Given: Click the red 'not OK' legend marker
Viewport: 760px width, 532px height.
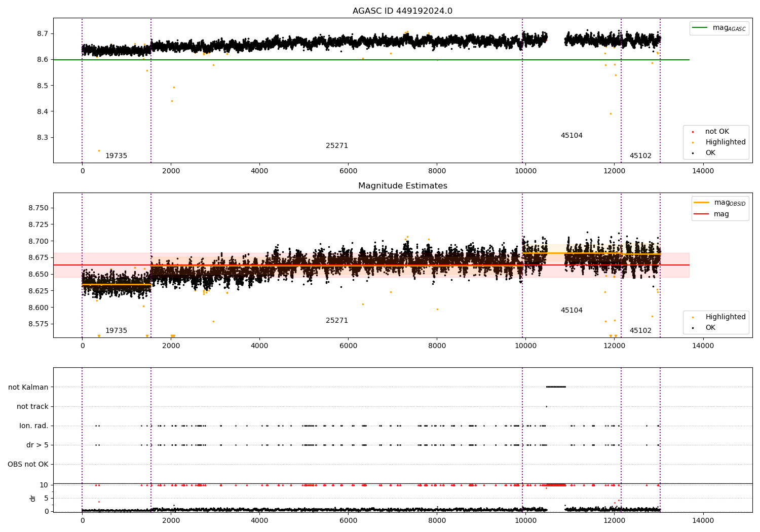Looking at the screenshot, I should point(693,132).
